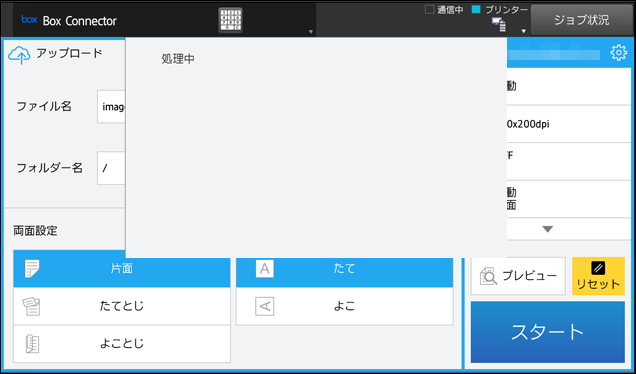Select たてとじ binding option
The image size is (636, 374).
(122, 306)
